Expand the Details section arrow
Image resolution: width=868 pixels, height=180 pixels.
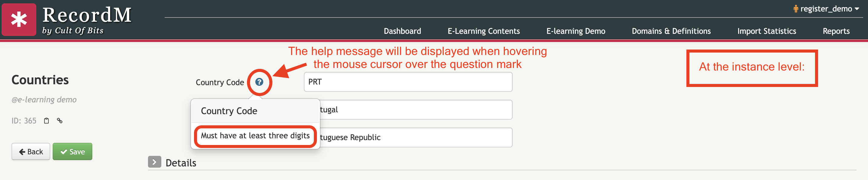pos(154,162)
